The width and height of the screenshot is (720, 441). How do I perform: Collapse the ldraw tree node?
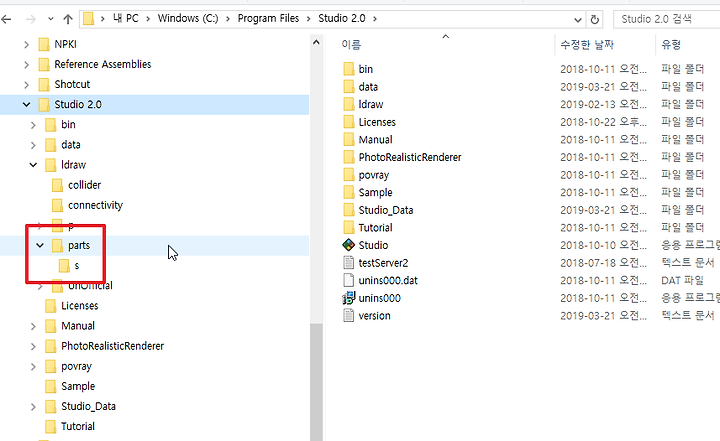33,165
